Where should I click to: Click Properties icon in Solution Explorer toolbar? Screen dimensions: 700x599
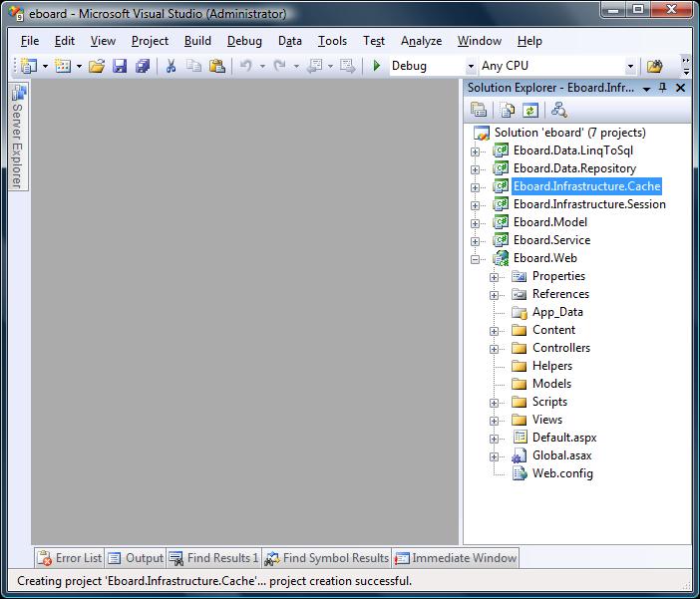point(478,110)
